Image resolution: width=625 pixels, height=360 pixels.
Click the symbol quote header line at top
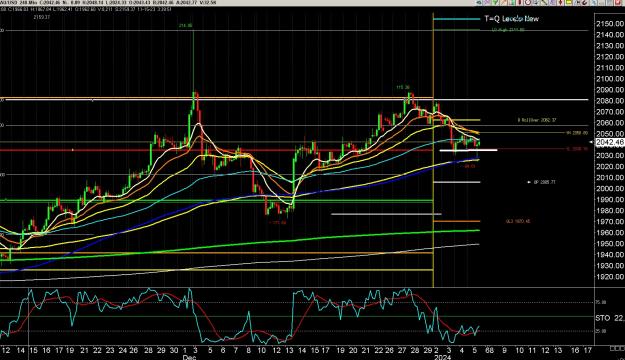108,3
